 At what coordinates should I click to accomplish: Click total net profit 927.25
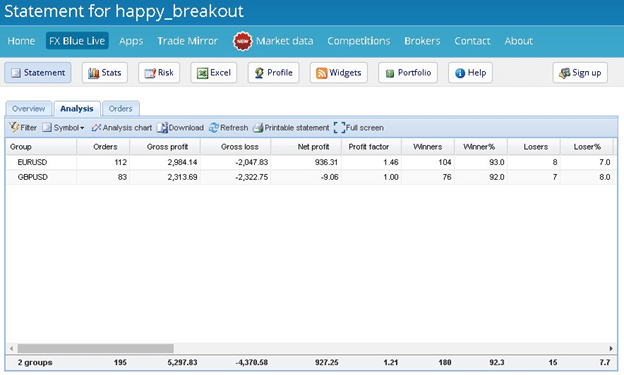click(x=326, y=362)
